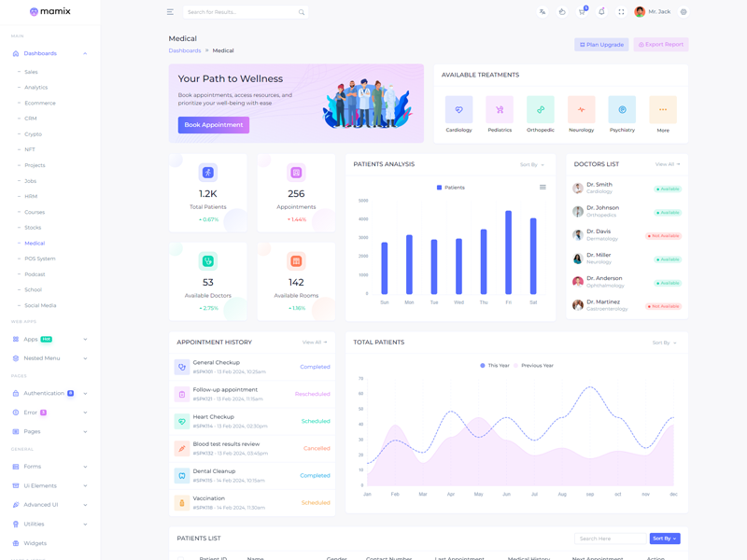Click the shopping cart icon
This screenshot has width=747, height=560.
click(582, 12)
